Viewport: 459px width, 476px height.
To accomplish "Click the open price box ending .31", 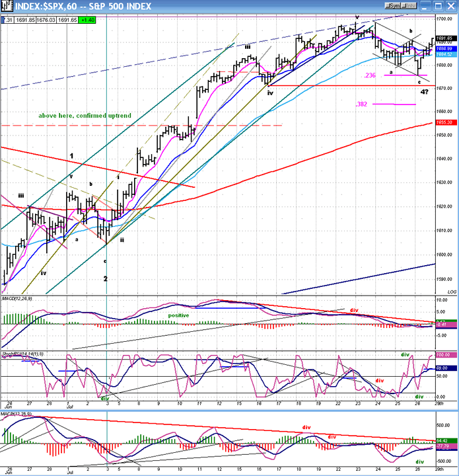I will click(7, 20).
